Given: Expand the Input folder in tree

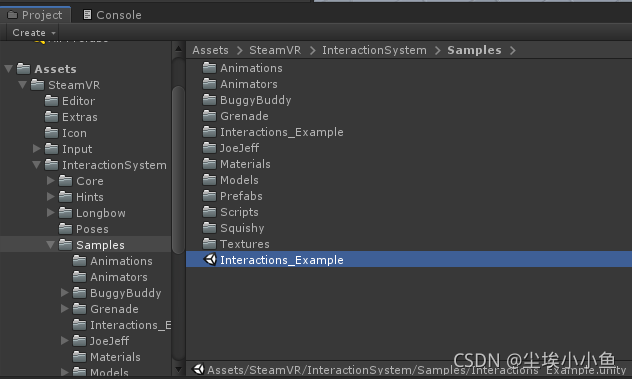Looking at the screenshot, I should [x=37, y=149].
